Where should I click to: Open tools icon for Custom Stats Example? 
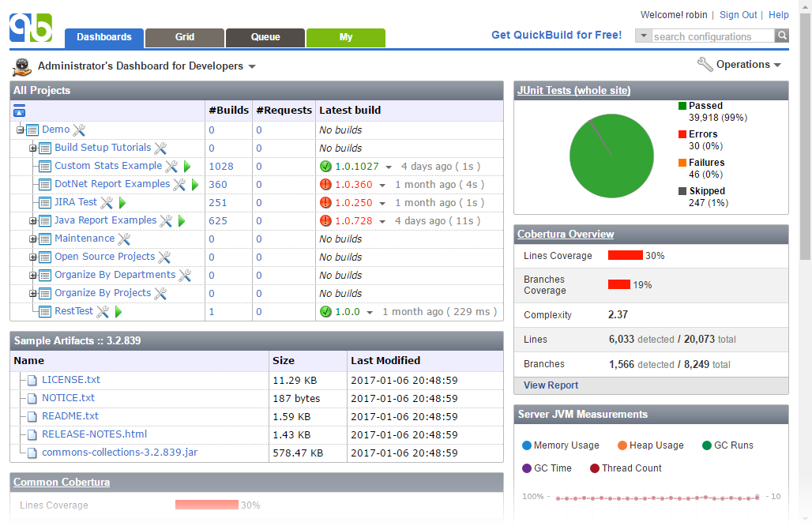pos(171,166)
